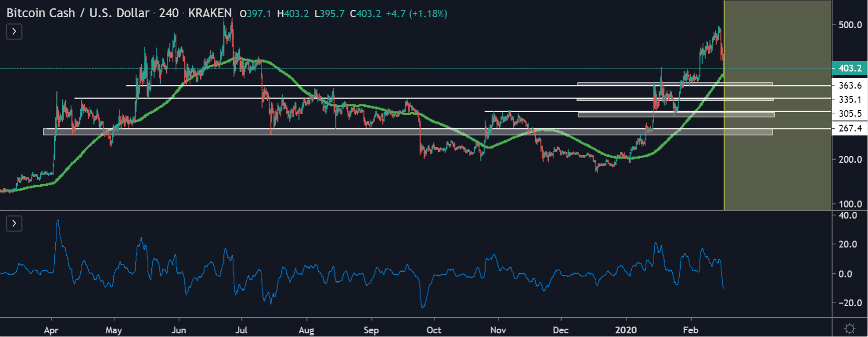Click the Jul label on time axis

[242, 330]
